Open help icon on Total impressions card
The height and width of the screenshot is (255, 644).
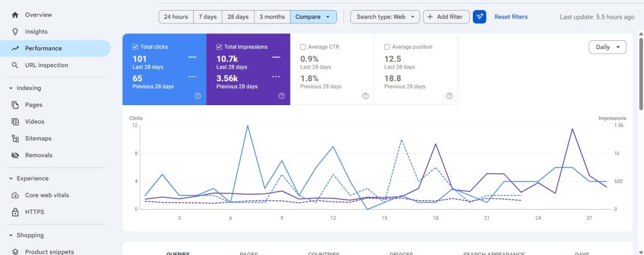pos(281,96)
